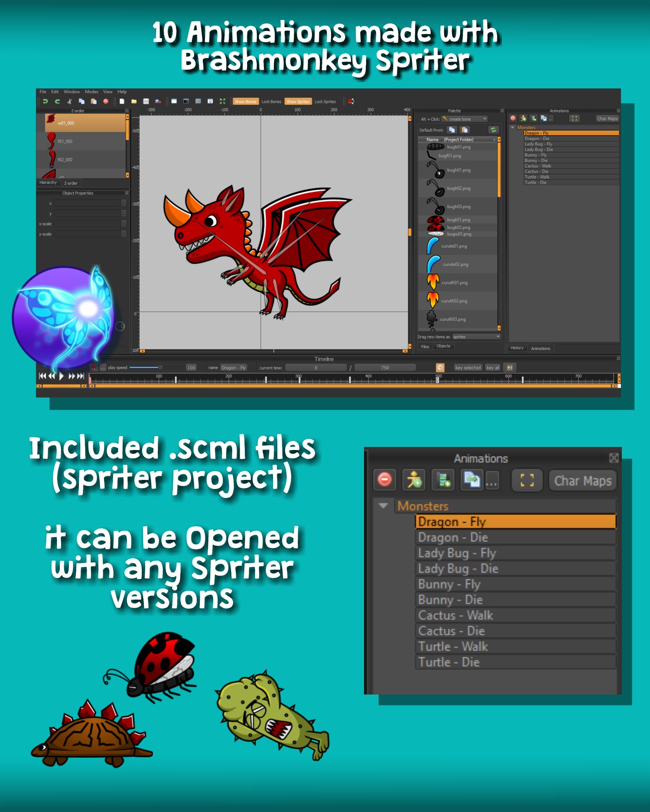
Task: Click Char Maps in the small Animations panel
Action: pyautogui.click(x=607, y=118)
